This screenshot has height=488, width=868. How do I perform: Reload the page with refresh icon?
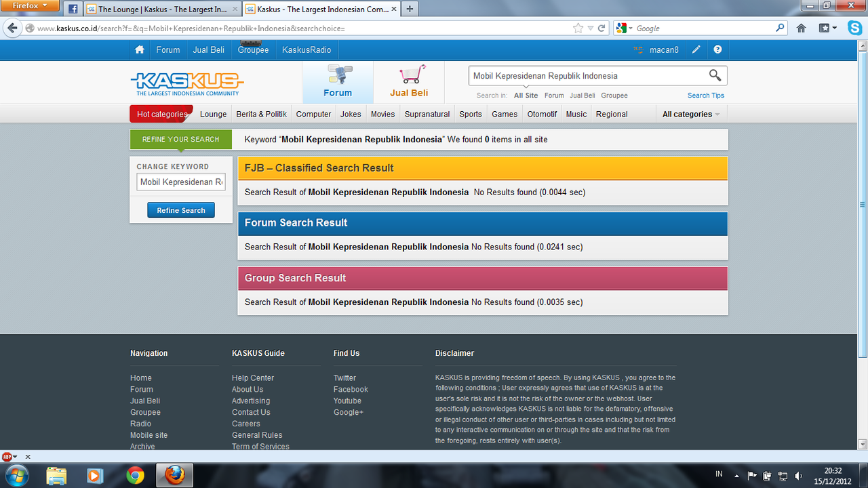pos(602,28)
